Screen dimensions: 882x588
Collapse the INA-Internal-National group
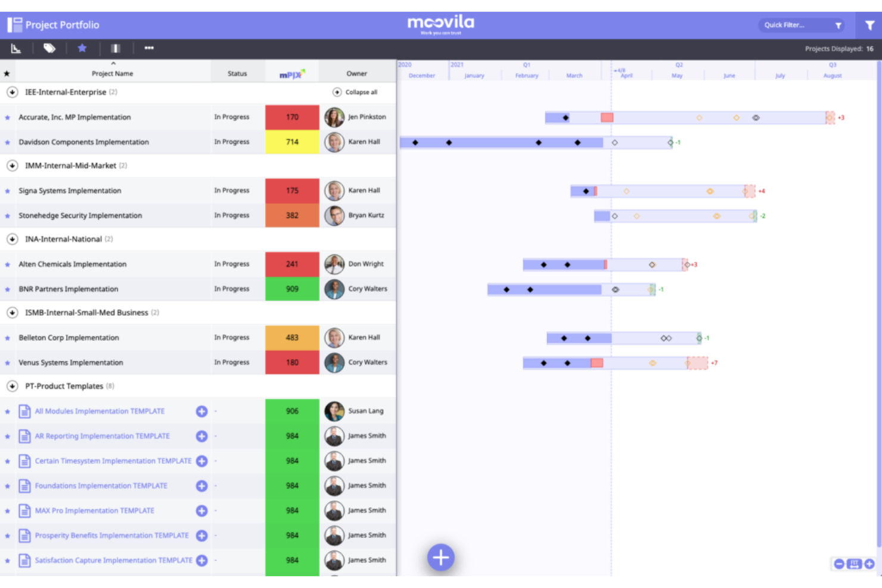click(12, 239)
